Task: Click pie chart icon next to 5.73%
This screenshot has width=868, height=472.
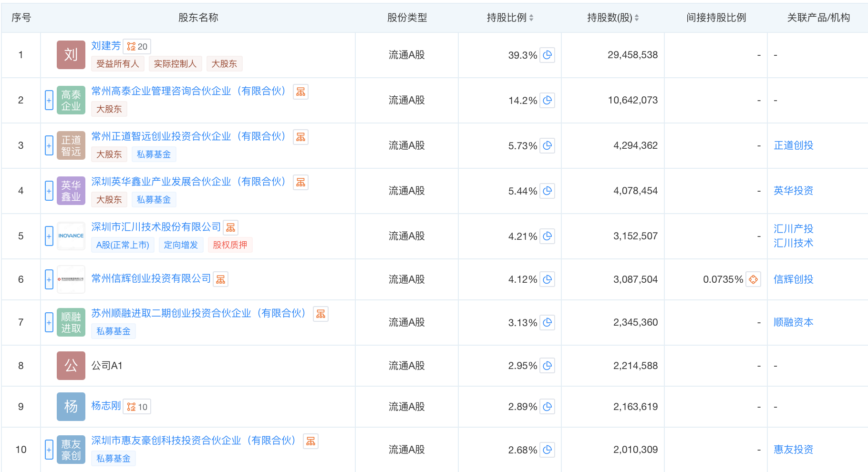Action: tap(548, 145)
